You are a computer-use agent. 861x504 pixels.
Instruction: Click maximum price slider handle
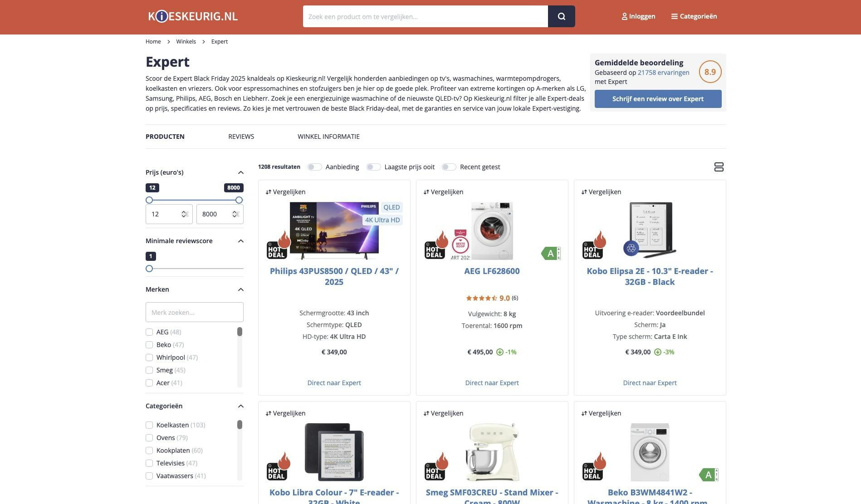coord(239,200)
